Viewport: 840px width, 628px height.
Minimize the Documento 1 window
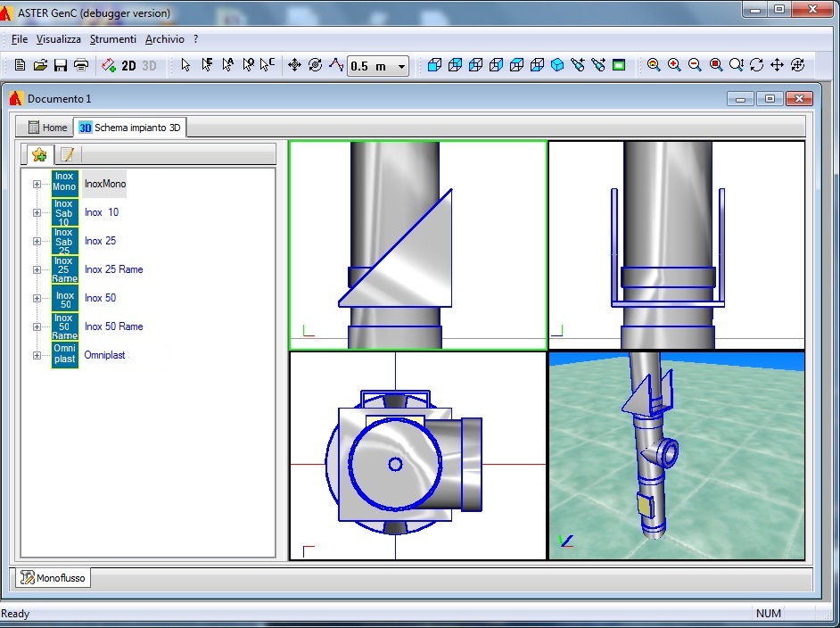tap(740, 99)
